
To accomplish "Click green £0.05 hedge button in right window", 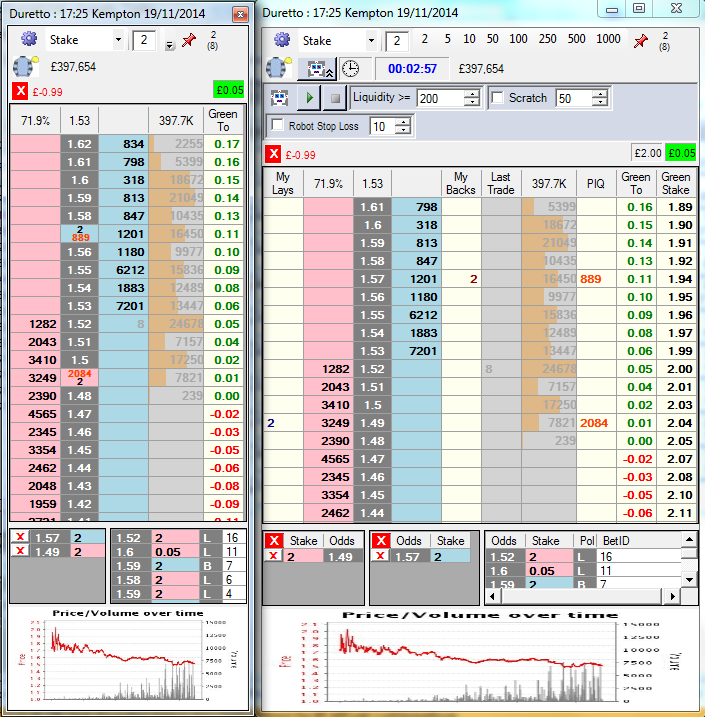I will pyautogui.click(x=681, y=153).
